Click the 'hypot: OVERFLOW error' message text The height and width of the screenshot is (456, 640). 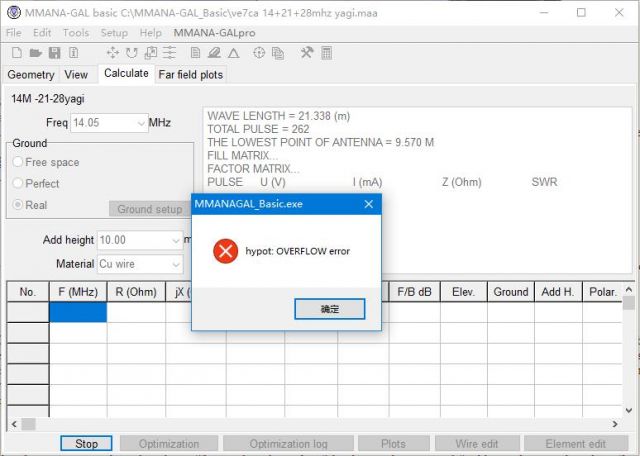point(298,251)
